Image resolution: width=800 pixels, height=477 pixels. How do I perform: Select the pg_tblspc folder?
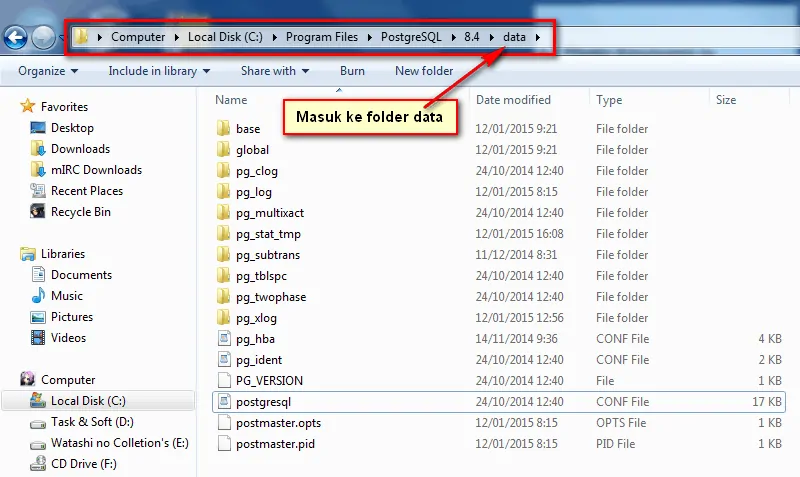pos(261,276)
